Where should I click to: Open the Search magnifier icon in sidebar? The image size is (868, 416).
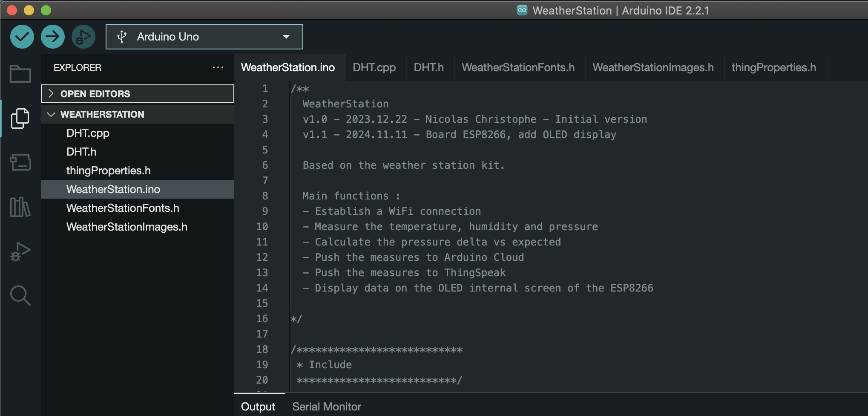point(20,296)
